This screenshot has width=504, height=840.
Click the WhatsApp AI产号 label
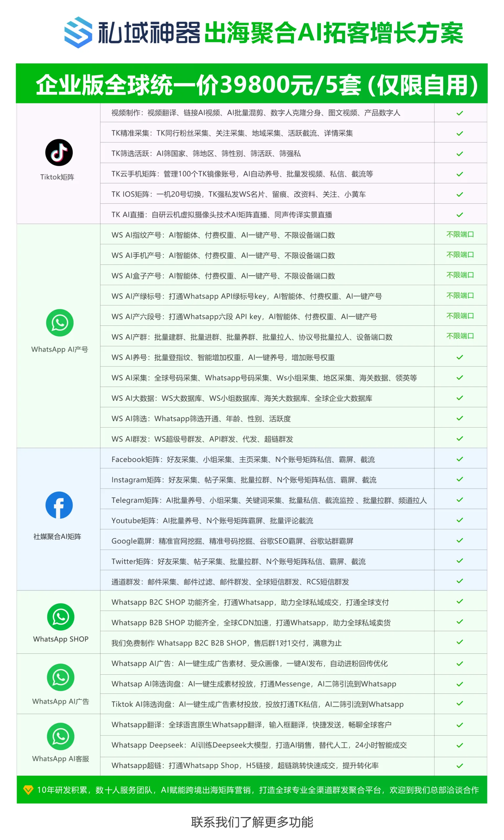coord(60,349)
